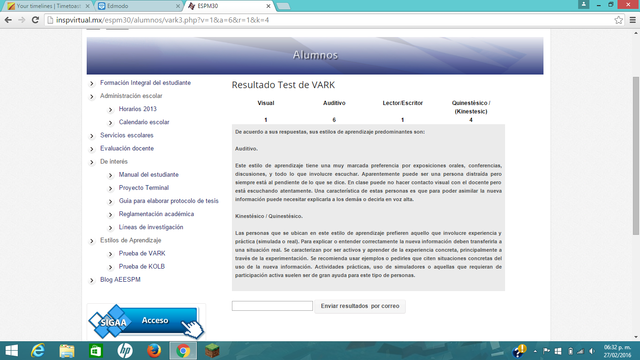Image resolution: width=640 pixels, height=360 pixels.
Task: Switch to Your timelines Timetoast tab
Action: tap(48, 6)
